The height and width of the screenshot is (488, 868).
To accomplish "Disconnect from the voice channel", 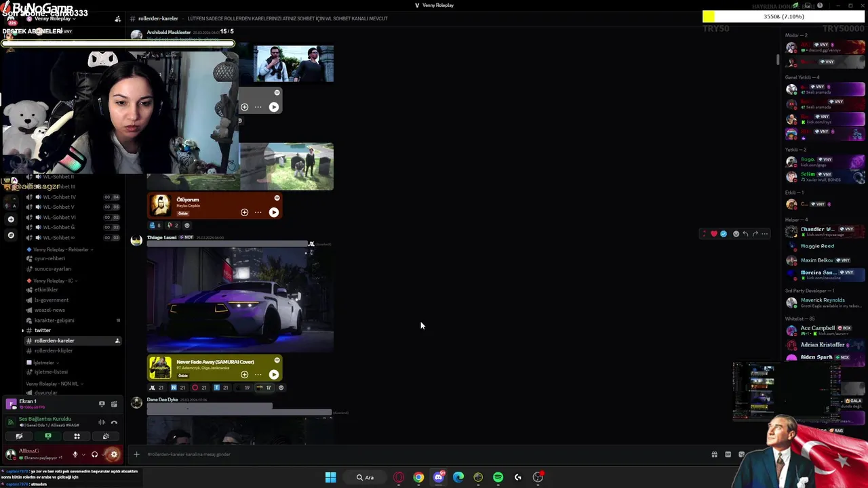I will (x=114, y=422).
